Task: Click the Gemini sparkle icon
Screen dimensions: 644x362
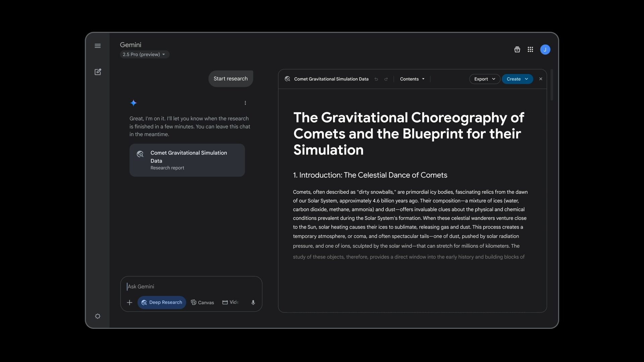Action: pyautogui.click(x=133, y=103)
